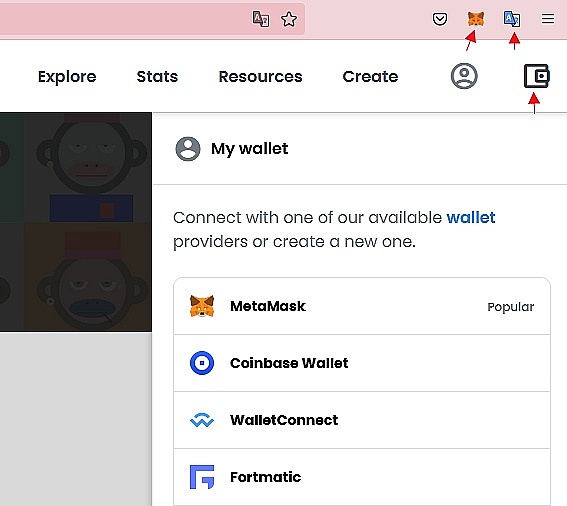Open the Stats menu

[157, 77]
